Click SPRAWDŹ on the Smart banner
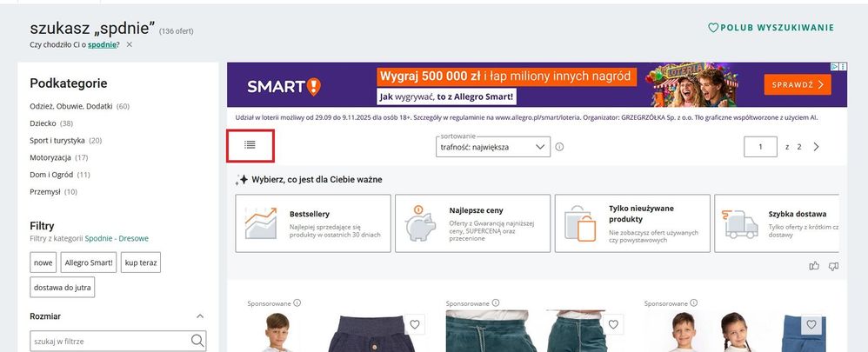Viewport: 868px width, 352px height. pyautogui.click(x=798, y=84)
